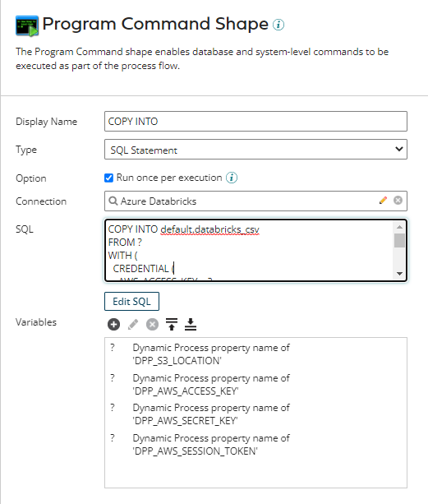Viewport: 428px width, 504px height.
Task: Move variable up with the arrow-up icon
Action: 172,324
